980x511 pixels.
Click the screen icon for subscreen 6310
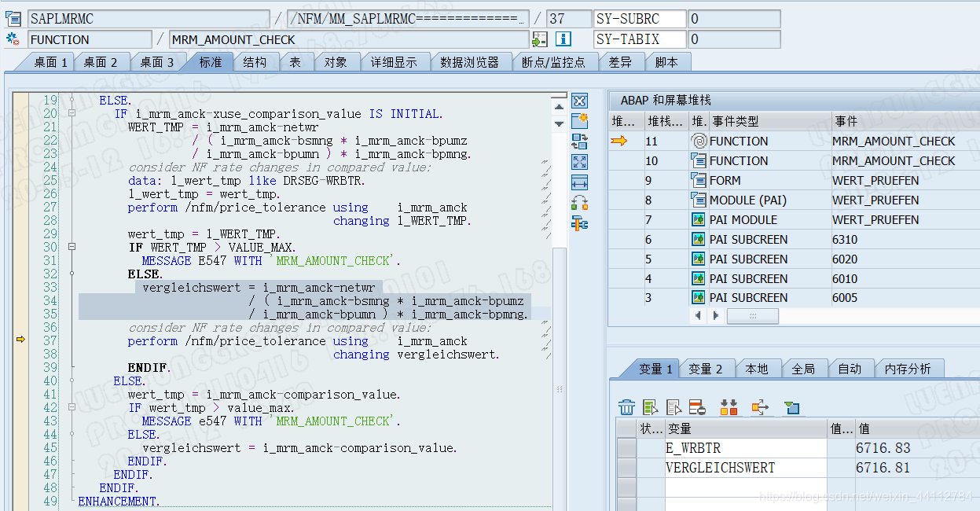699,239
